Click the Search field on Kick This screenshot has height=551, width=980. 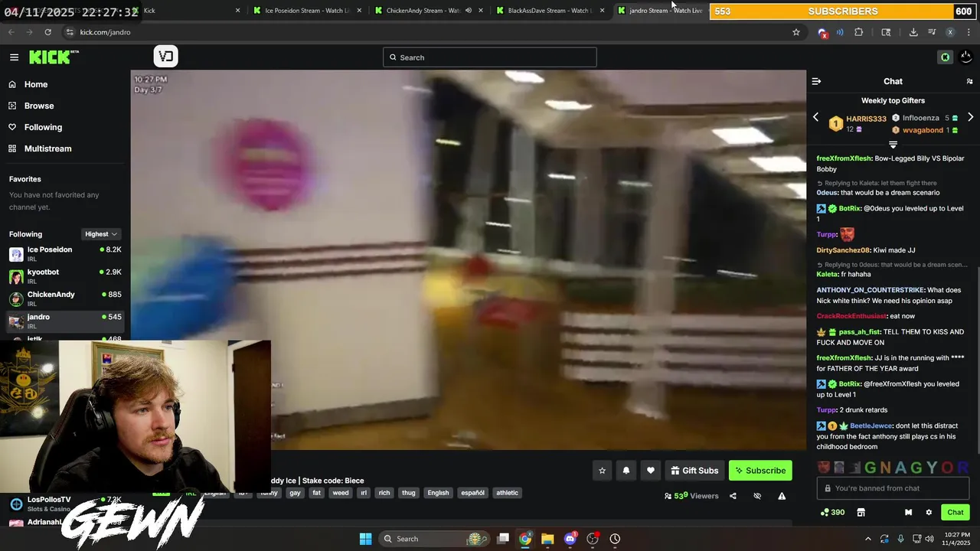[x=489, y=57]
